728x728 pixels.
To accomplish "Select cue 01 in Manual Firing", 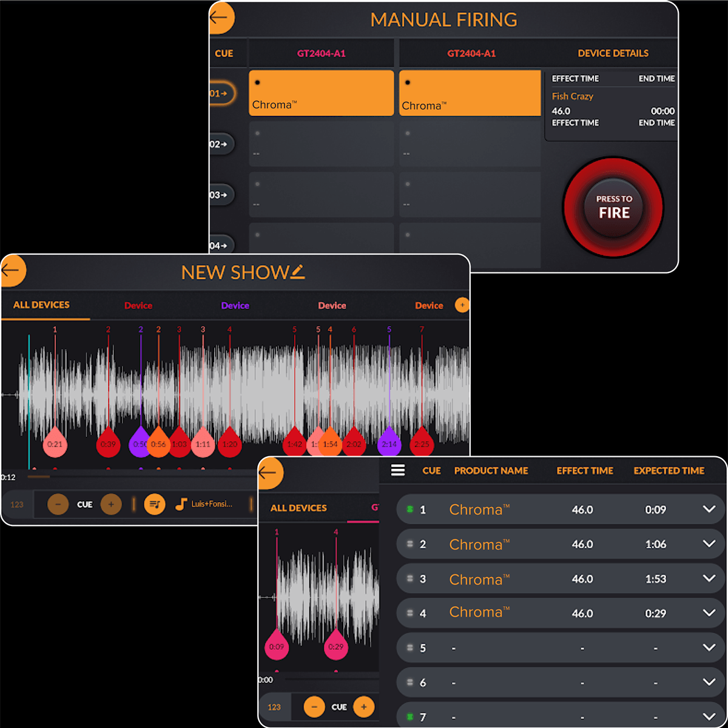I will click(x=220, y=93).
